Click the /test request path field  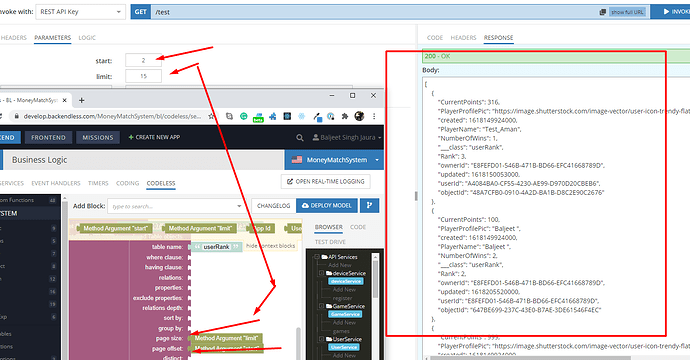[x=374, y=12]
